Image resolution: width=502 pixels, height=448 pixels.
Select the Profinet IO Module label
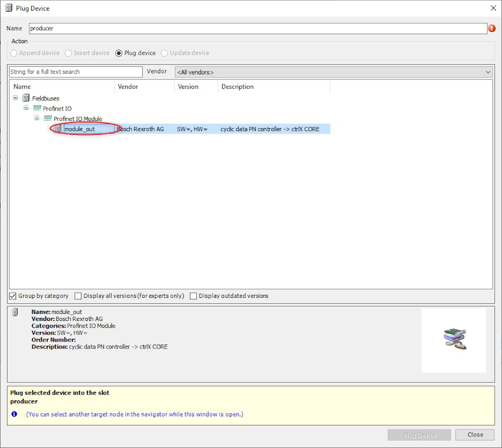pyautogui.click(x=78, y=119)
